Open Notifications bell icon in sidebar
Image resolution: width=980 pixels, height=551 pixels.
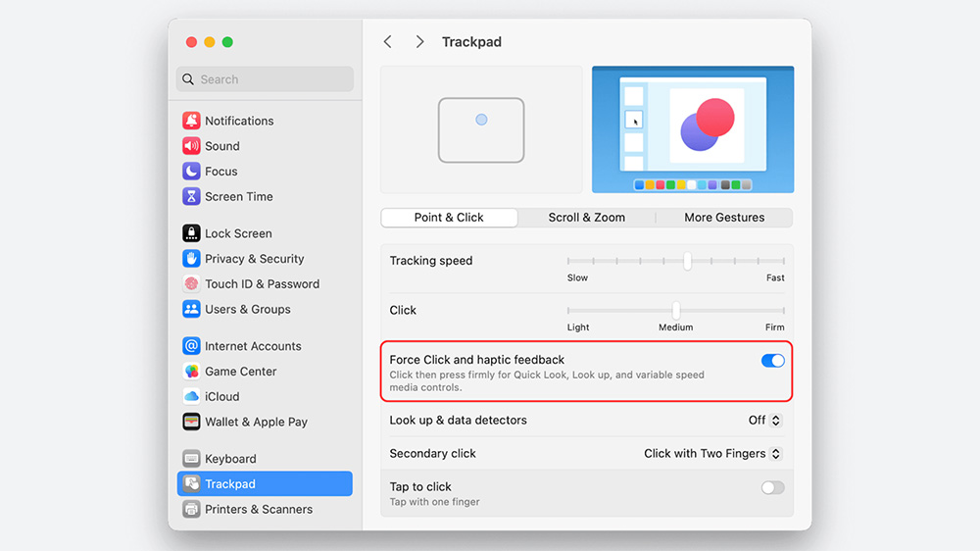191,120
